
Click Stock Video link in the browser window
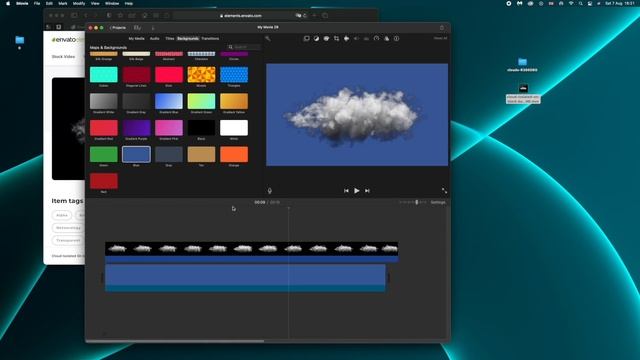point(63,57)
